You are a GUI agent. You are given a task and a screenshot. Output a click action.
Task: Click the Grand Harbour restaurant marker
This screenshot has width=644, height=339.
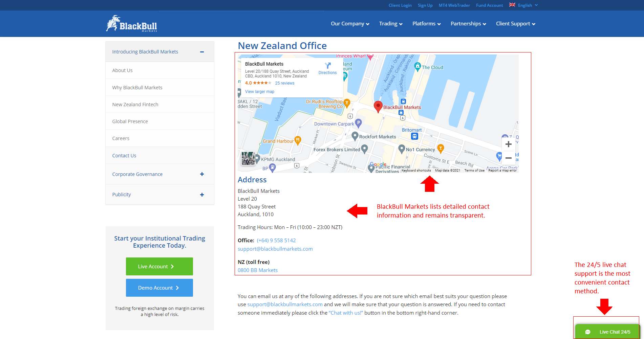point(298,140)
